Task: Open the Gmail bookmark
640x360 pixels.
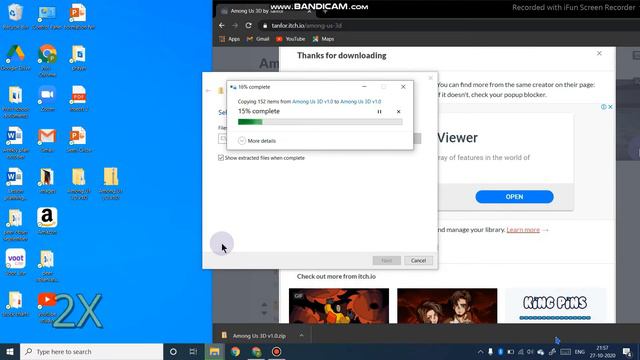Action: click(258, 39)
